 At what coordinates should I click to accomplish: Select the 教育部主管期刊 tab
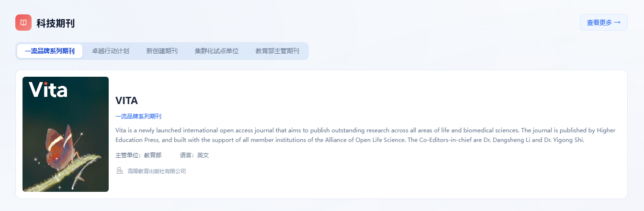pyautogui.click(x=277, y=51)
